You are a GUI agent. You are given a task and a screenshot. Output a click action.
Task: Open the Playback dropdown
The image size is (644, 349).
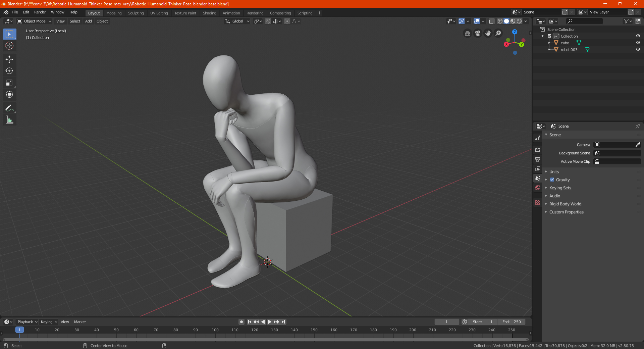pos(27,322)
